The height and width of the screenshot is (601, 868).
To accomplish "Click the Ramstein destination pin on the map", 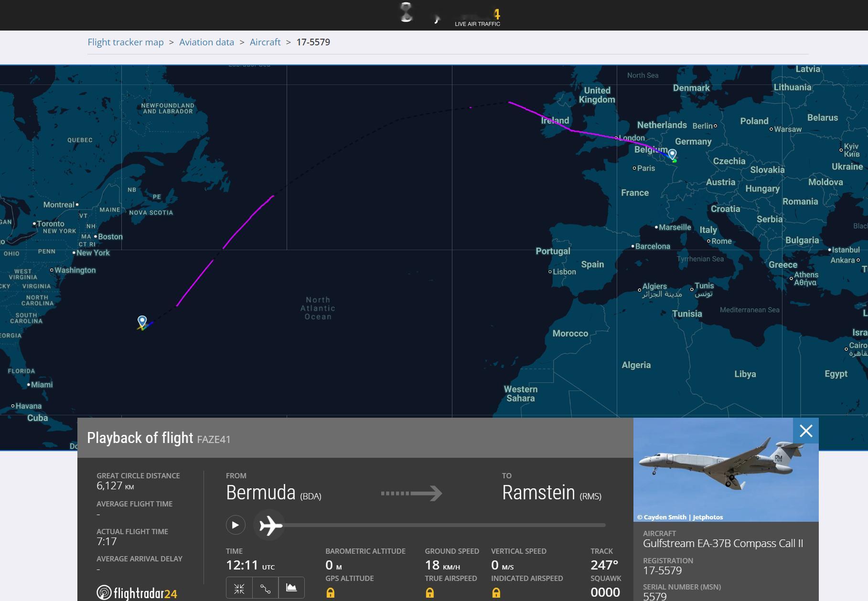I will [x=672, y=154].
